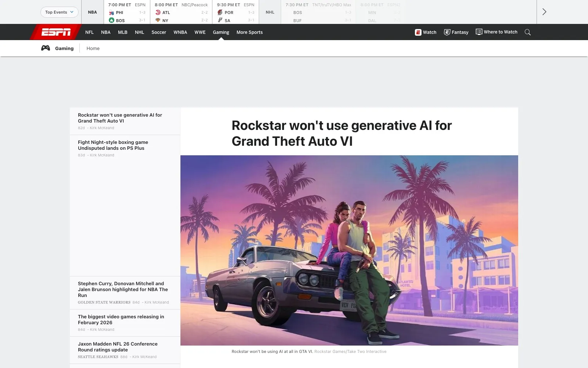Click the ESPN logo

56,32
